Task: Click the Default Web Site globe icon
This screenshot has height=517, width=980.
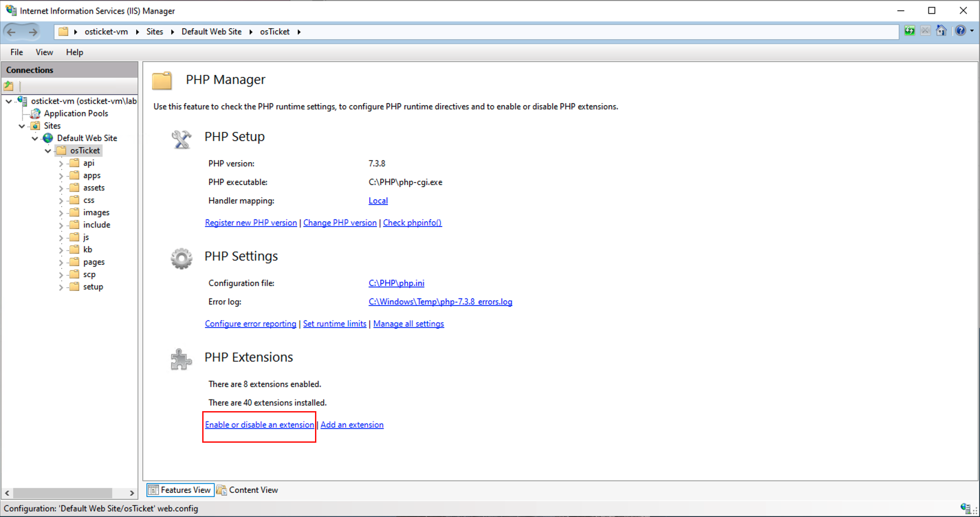Action: pos(48,138)
